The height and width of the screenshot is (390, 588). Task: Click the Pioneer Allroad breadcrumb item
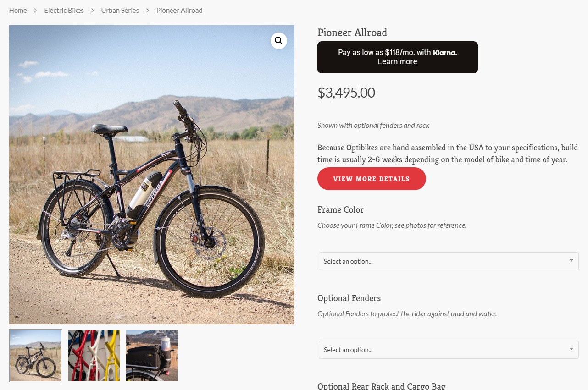[179, 11]
